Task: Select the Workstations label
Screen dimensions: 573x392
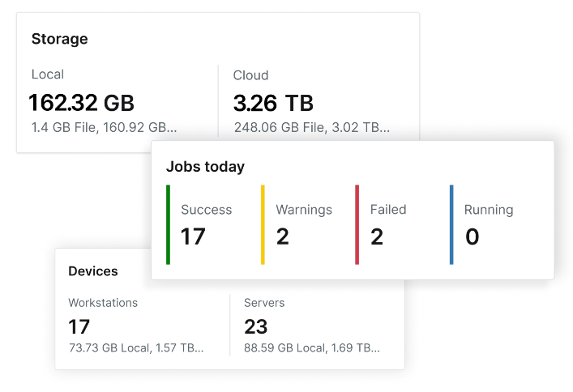Action: [103, 303]
